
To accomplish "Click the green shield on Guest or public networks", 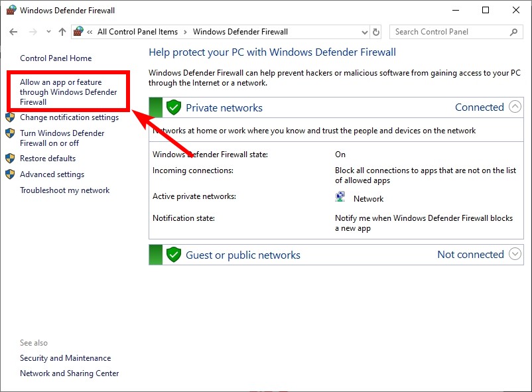I will 173,255.
